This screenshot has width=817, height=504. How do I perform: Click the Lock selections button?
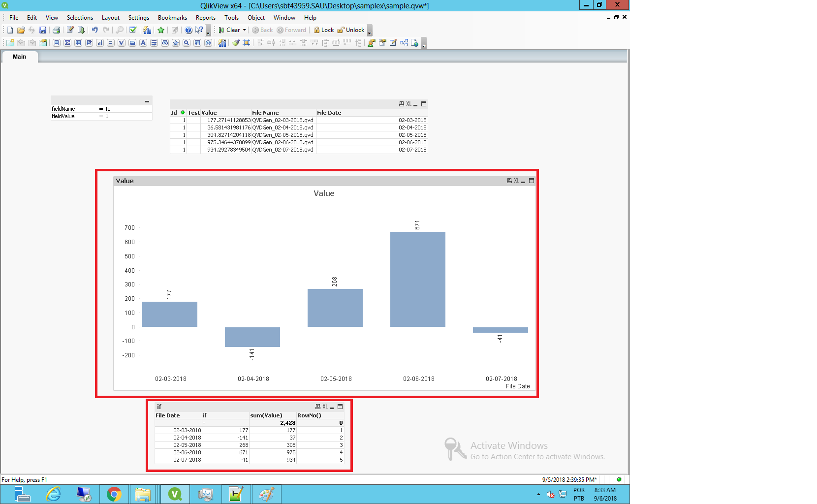click(324, 30)
